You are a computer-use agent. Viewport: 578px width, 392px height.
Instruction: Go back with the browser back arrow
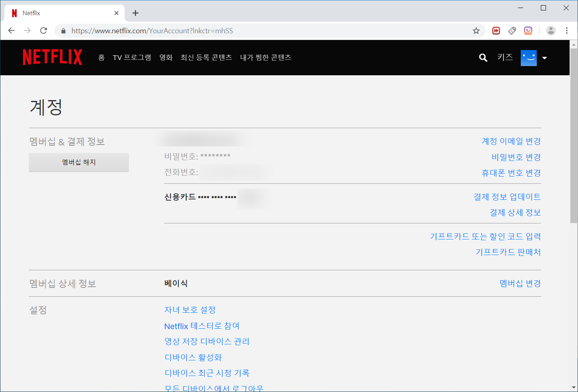[x=11, y=30]
